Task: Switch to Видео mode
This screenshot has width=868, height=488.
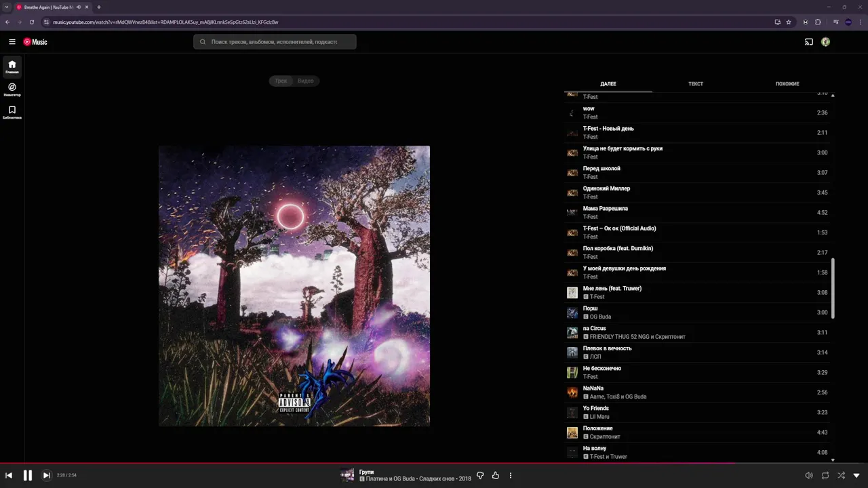Action: [306, 81]
